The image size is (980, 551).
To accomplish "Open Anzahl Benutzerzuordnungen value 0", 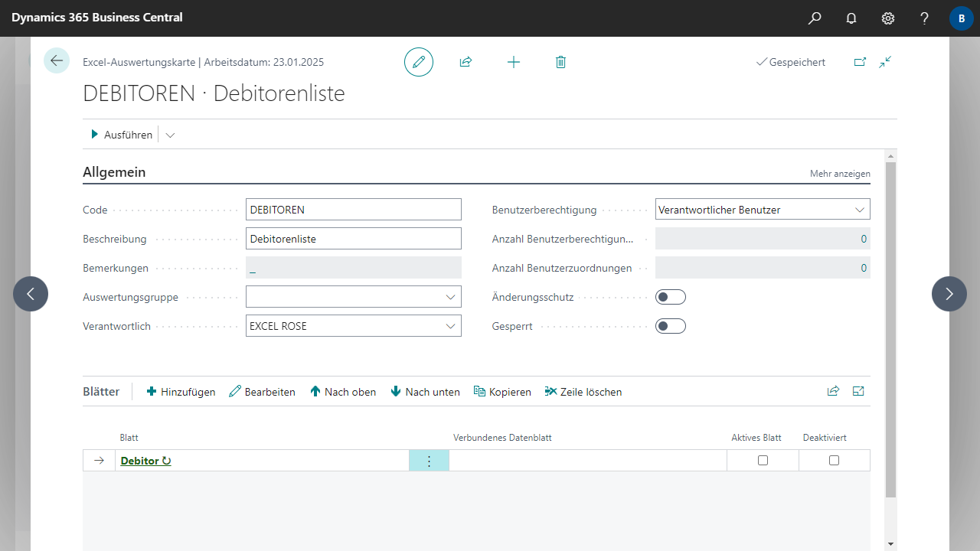I will pyautogui.click(x=763, y=268).
